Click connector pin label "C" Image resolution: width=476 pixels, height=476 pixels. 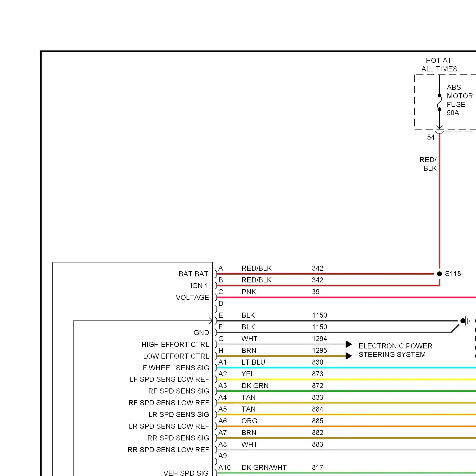221,292
